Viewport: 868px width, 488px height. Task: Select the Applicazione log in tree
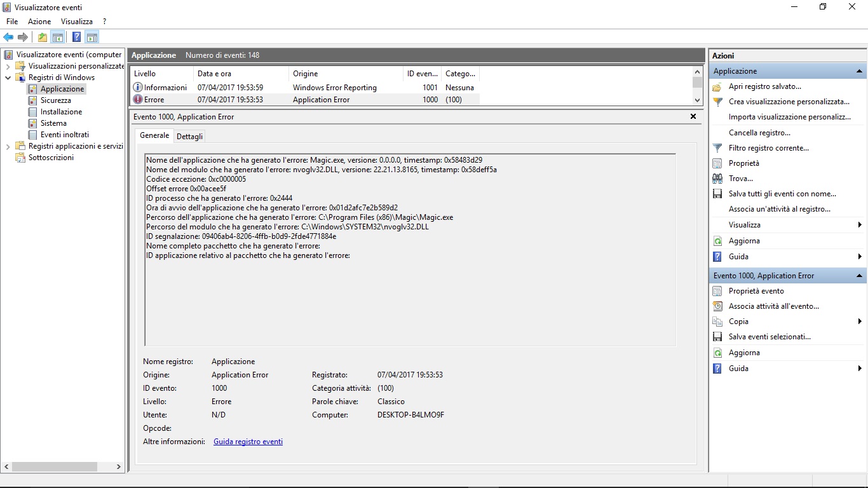(62, 89)
